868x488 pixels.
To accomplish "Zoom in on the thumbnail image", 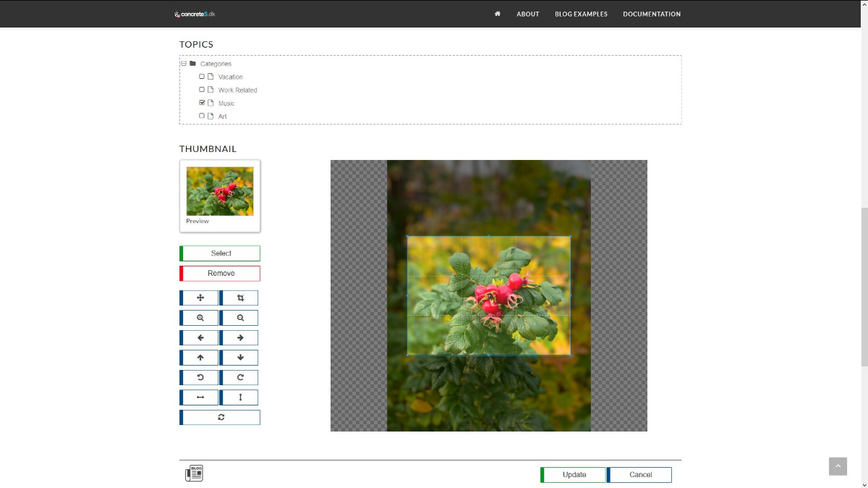I will (200, 318).
